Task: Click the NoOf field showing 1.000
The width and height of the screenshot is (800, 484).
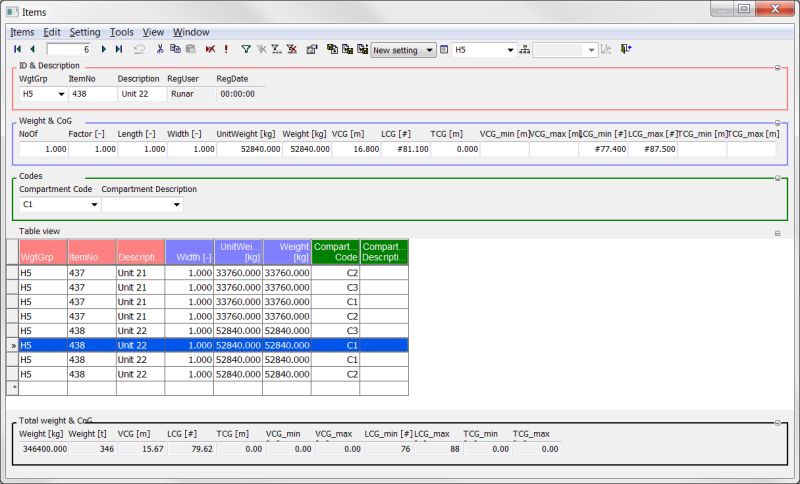Action: [x=43, y=149]
